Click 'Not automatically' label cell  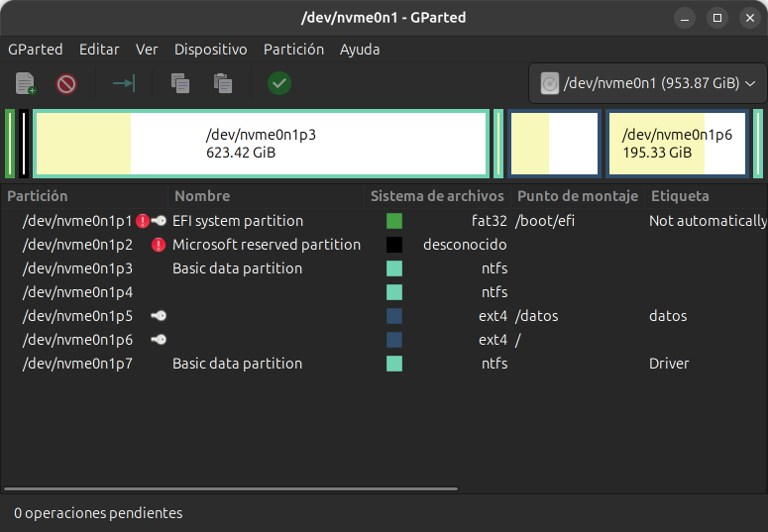[709, 221]
